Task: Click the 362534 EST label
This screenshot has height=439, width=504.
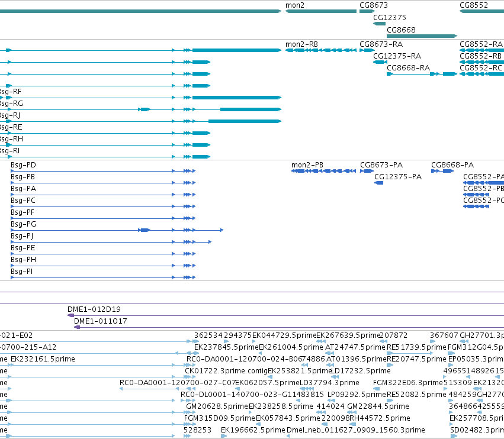Action: [x=208, y=335]
